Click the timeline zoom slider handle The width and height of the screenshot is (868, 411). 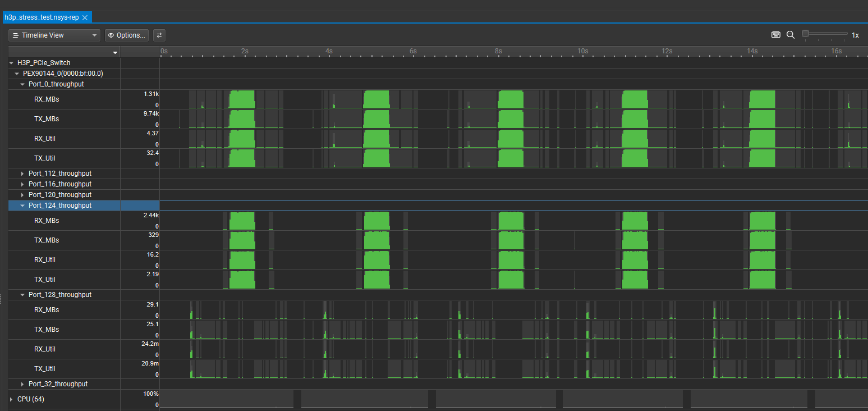[x=806, y=34]
